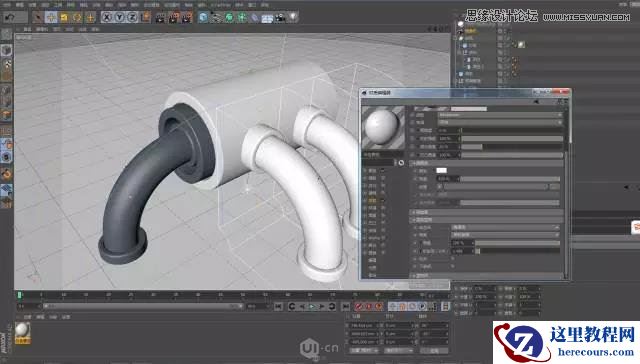Image resolution: width=640 pixels, height=364 pixels.
Task: Click Make Editable icon atop left sidebar
Action: coord(7,34)
